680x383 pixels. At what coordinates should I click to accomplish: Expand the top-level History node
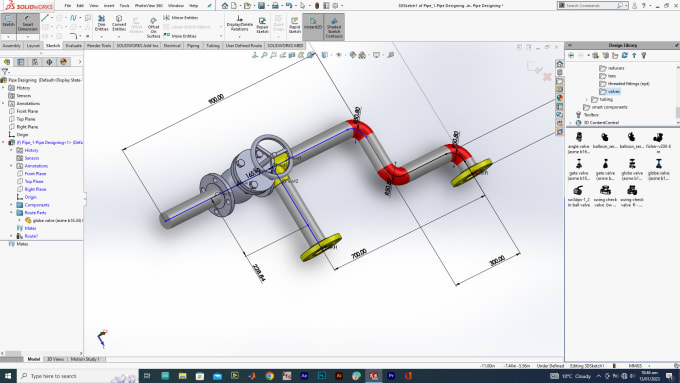coord(3,88)
